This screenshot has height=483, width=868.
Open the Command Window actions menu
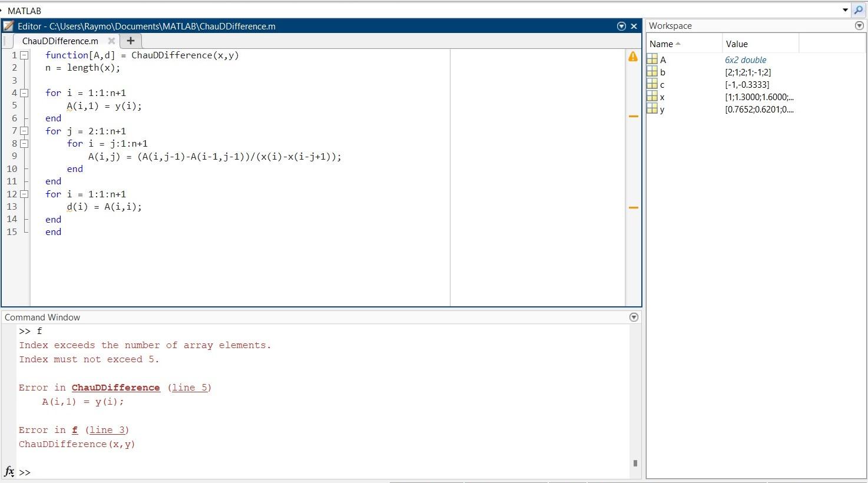[x=634, y=317]
